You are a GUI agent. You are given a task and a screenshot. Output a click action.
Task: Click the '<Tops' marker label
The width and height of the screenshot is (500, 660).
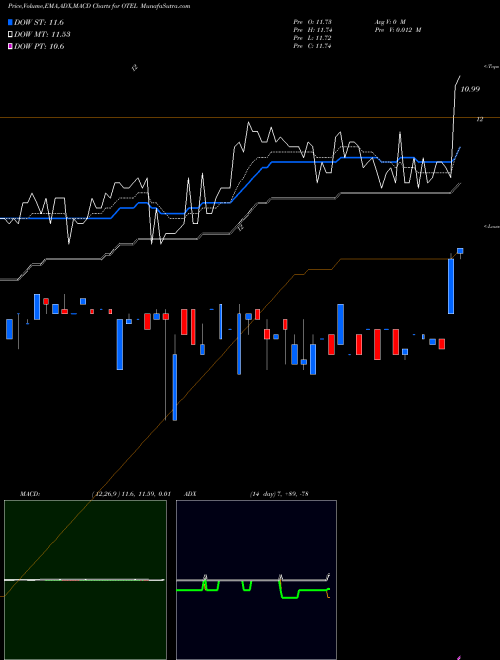click(492, 67)
